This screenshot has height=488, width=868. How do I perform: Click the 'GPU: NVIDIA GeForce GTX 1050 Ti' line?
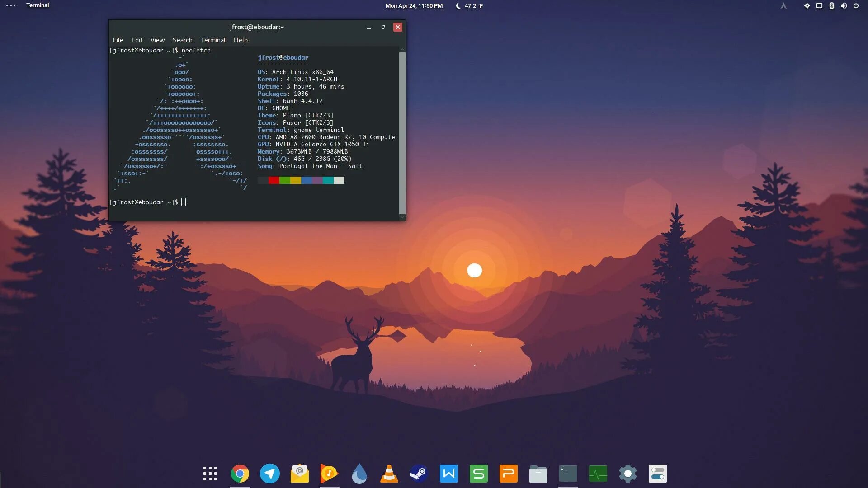coord(314,144)
